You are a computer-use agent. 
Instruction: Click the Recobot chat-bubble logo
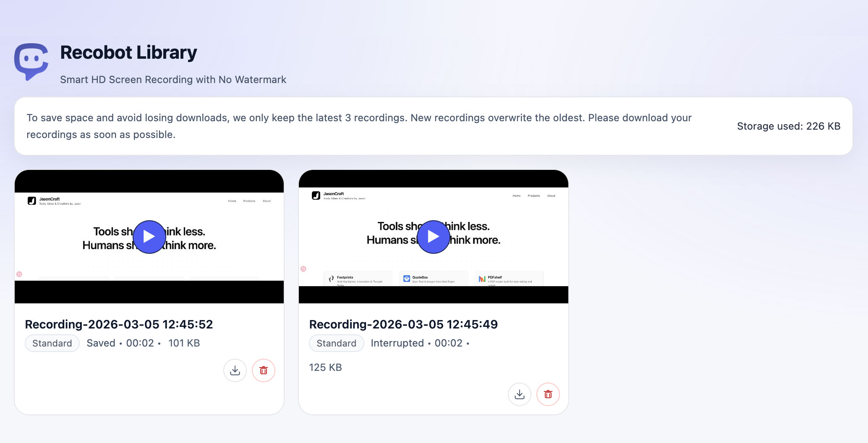[31, 61]
